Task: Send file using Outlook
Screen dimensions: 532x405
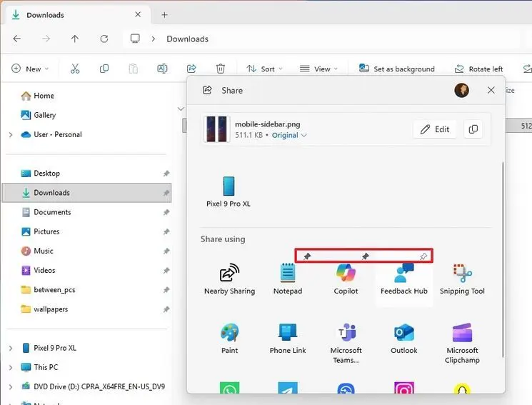Action: [x=403, y=338]
